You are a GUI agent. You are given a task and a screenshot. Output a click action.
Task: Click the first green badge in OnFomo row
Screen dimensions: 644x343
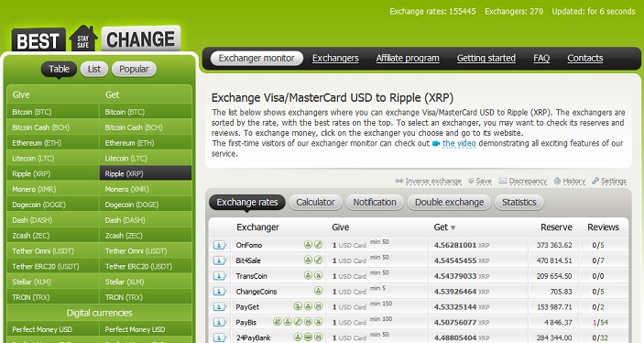click(308, 244)
